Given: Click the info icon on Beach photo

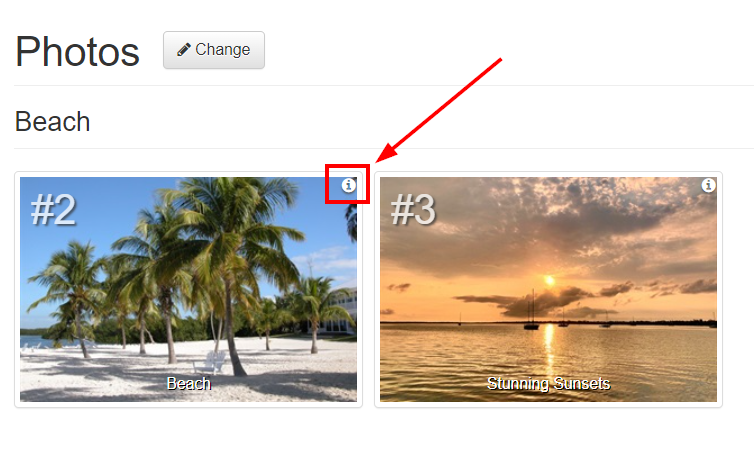Looking at the screenshot, I should tap(349, 185).
